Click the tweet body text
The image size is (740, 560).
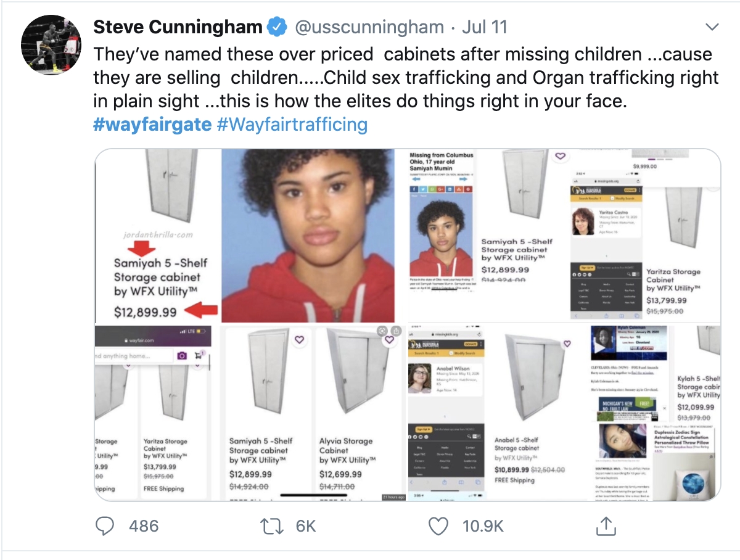click(401, 78)
